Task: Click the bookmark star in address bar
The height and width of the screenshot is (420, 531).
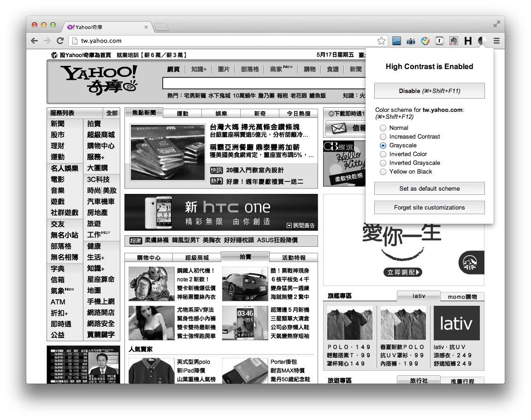Action: pos(381,41)
